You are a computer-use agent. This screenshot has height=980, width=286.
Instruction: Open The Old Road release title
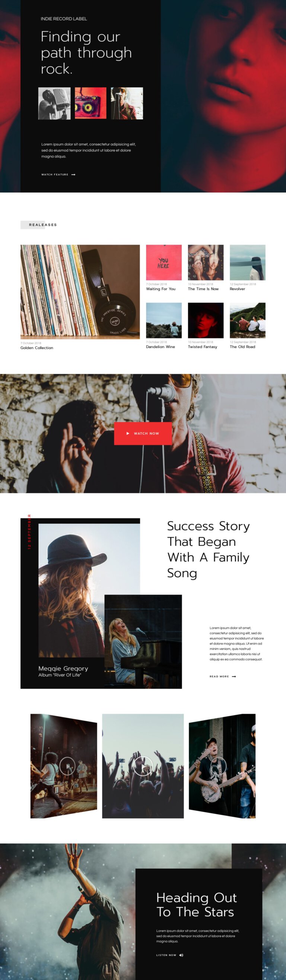(242, 347)
